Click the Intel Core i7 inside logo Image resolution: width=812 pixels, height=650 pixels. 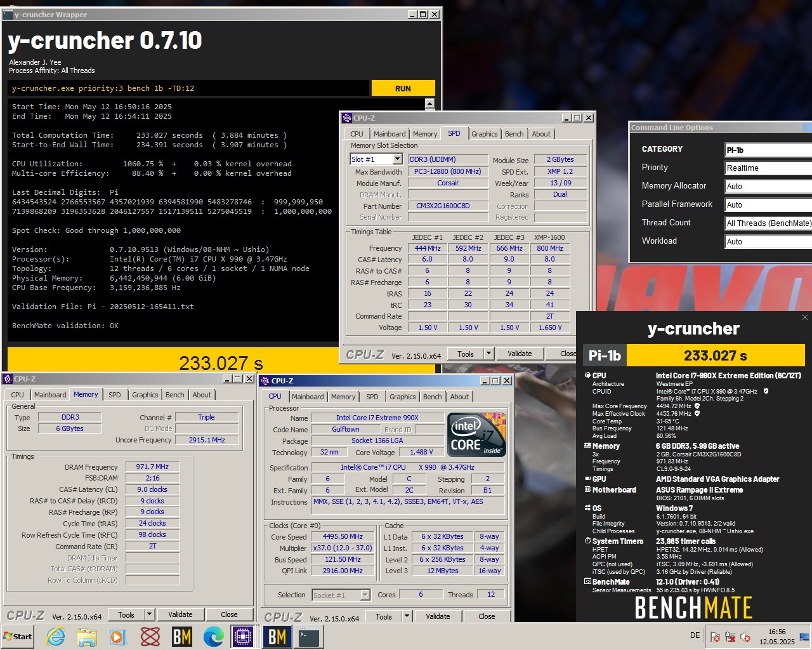(x=476, y=435)
